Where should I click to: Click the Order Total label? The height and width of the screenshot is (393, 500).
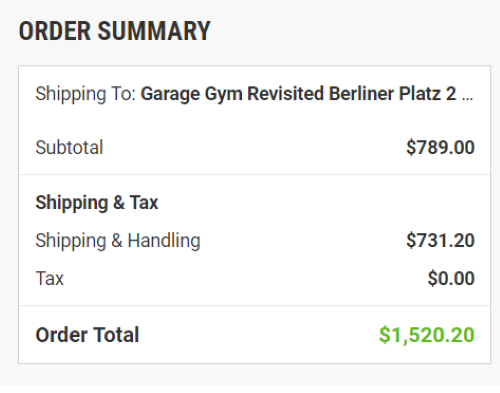click(x=87, y=335)
